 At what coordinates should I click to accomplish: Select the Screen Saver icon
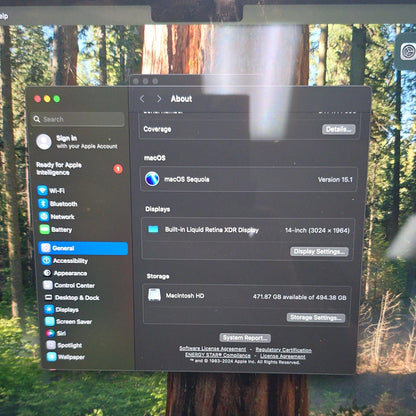(50, 321)
